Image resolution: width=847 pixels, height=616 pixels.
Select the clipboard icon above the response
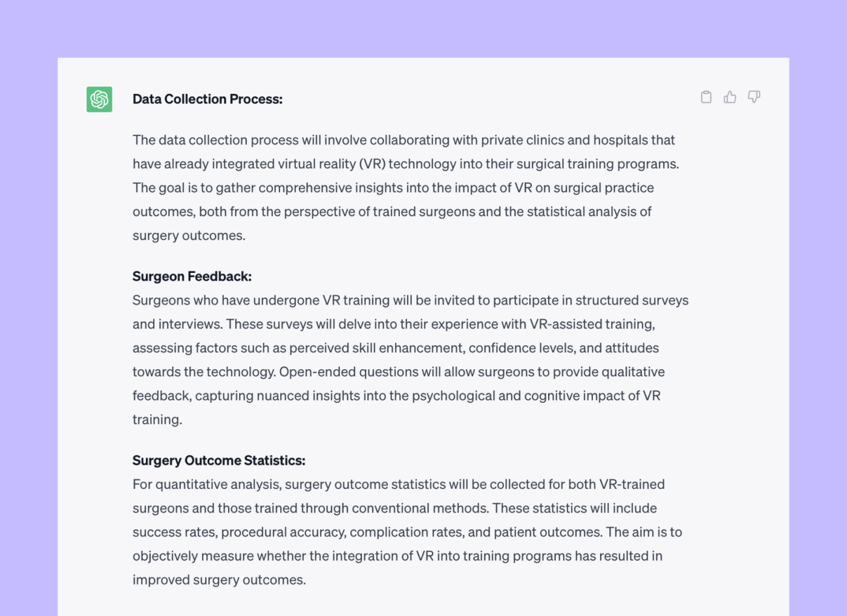coord(706,97)
